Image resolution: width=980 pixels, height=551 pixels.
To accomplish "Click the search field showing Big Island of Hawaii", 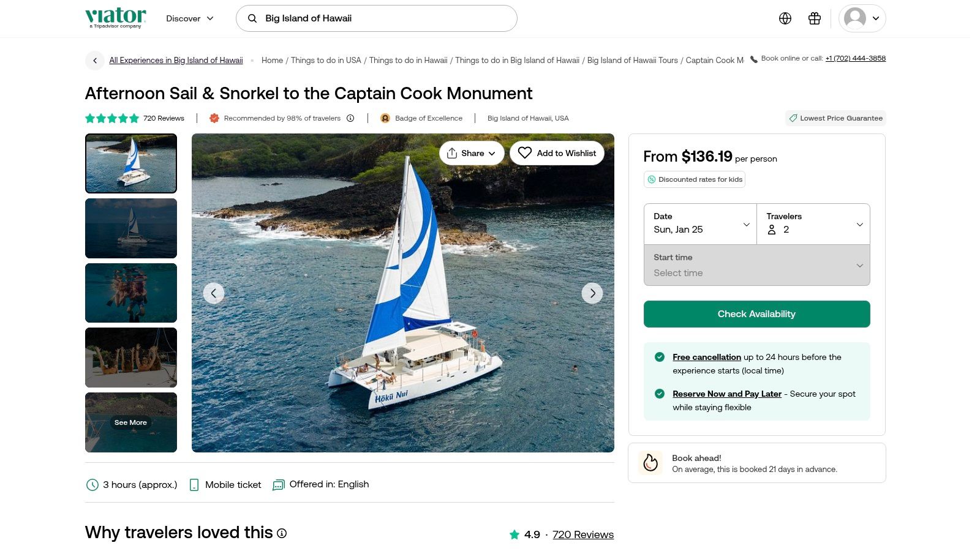I will (x=376, y=18).
